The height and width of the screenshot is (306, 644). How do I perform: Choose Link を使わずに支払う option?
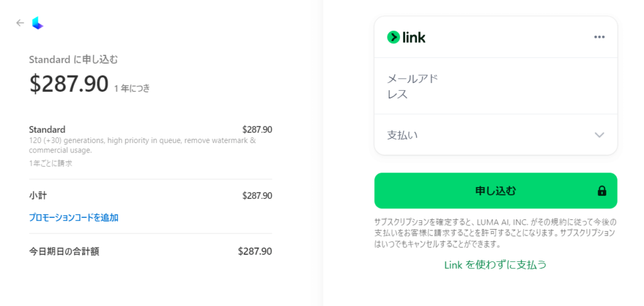[496, 264]
